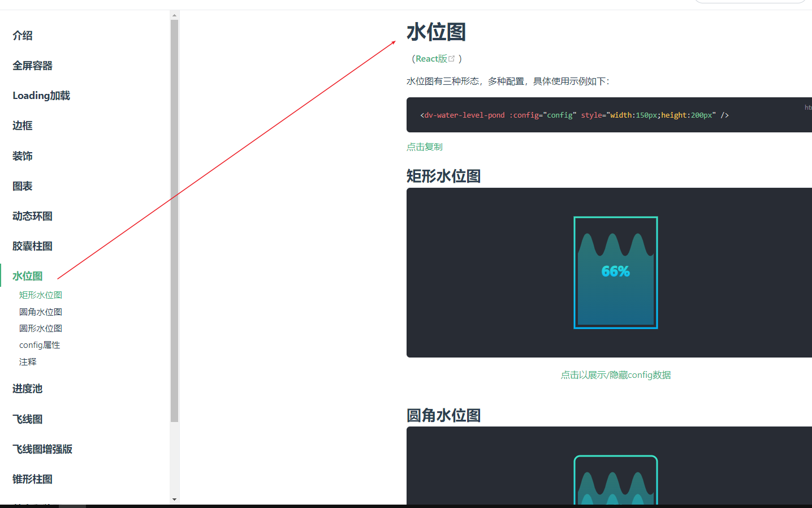Open the React版 link
The width and height of the screenshot is (812, 508).
[431, 59]
